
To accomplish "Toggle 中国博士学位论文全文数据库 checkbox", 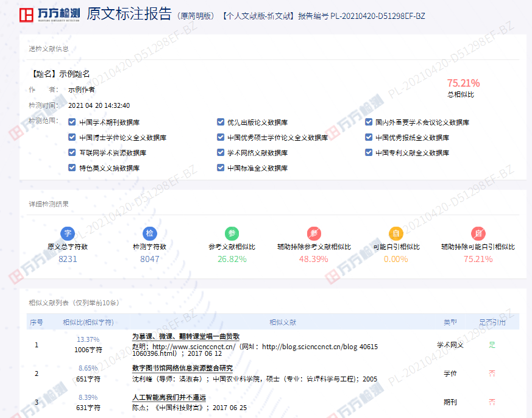I will click(x=72, y=138).
